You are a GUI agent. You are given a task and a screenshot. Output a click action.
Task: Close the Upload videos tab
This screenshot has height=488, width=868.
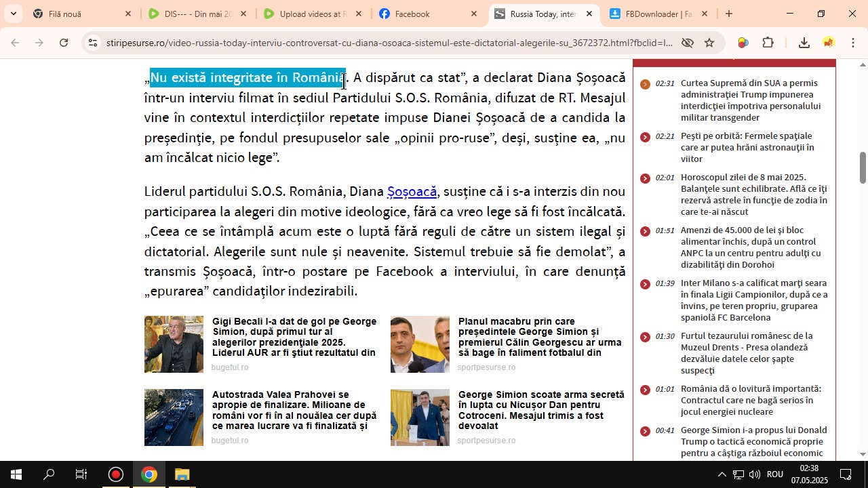pos(359,14)
